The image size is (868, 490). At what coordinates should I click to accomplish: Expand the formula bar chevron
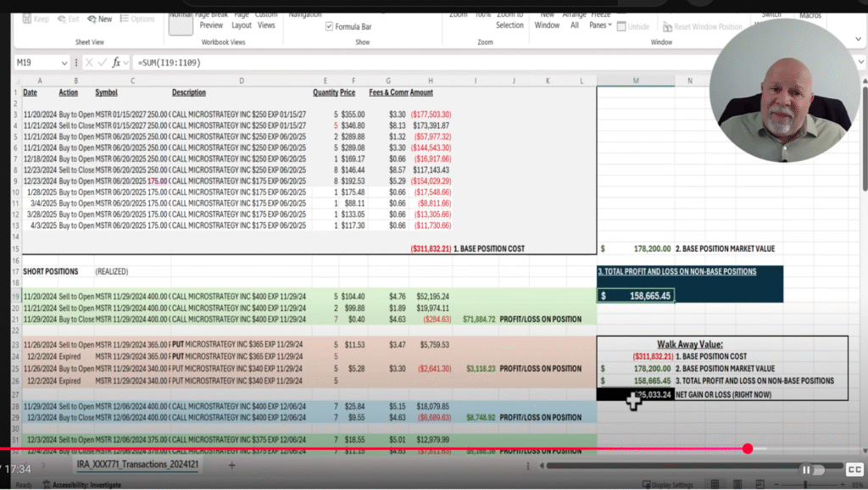pos(861,62)
